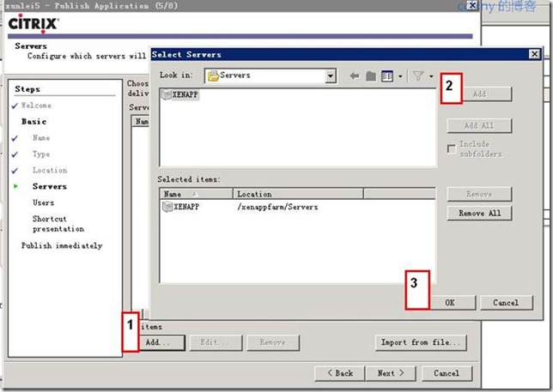Click the Remove All button
The image size is (553, 392).
pos(479,213)
